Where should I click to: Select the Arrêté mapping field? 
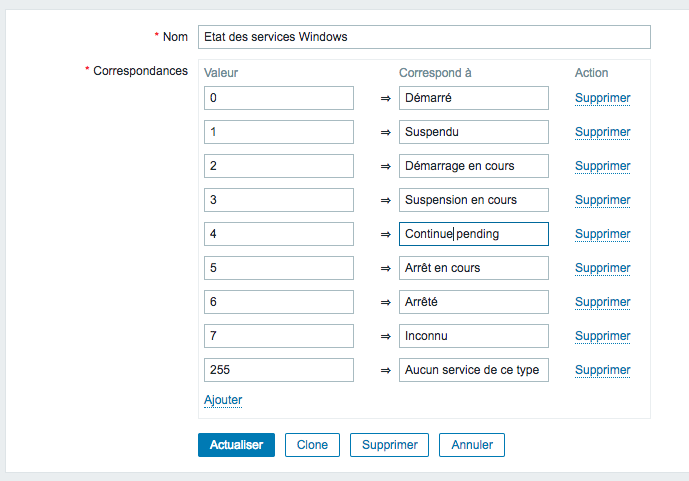(x=474, y=302)
